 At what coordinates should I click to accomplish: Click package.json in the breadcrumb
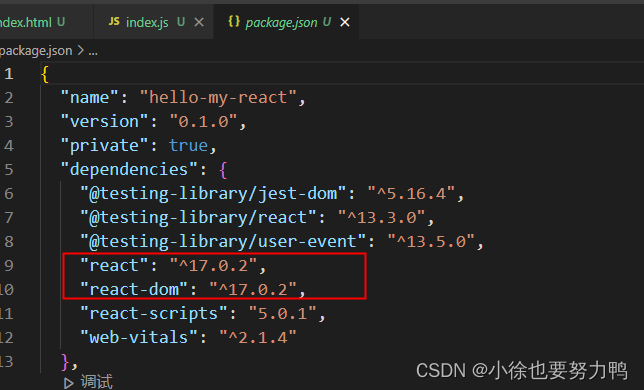click(36, 51)
